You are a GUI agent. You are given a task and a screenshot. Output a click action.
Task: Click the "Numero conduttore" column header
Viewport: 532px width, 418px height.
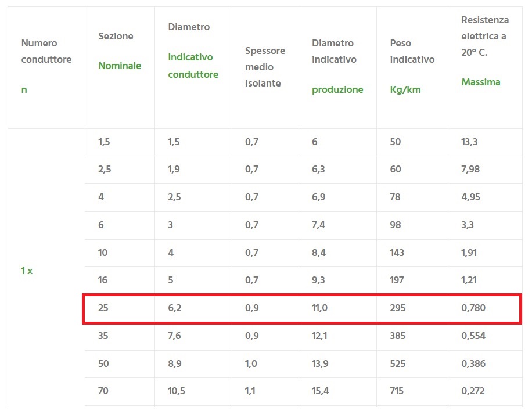[46, 66]
